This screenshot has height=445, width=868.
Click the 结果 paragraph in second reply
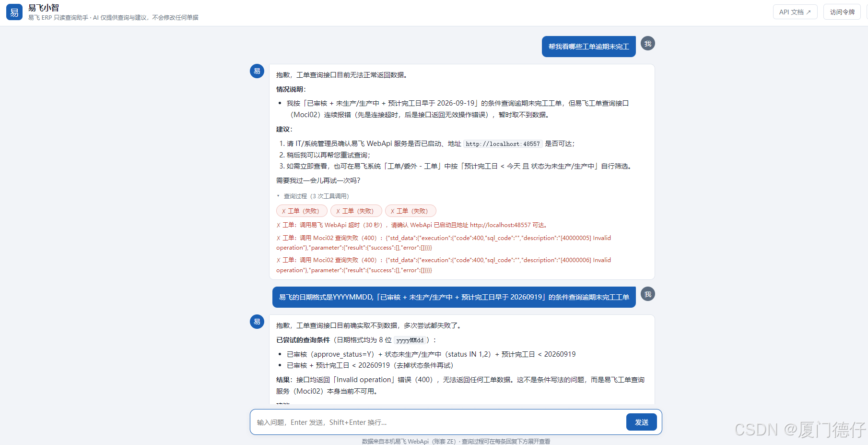pos(460,385)
